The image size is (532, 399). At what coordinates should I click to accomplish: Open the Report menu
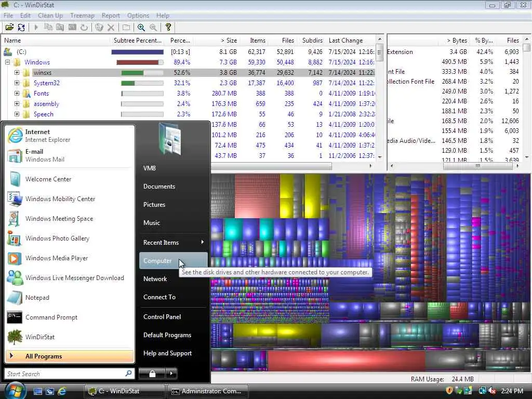coord(111,16)
